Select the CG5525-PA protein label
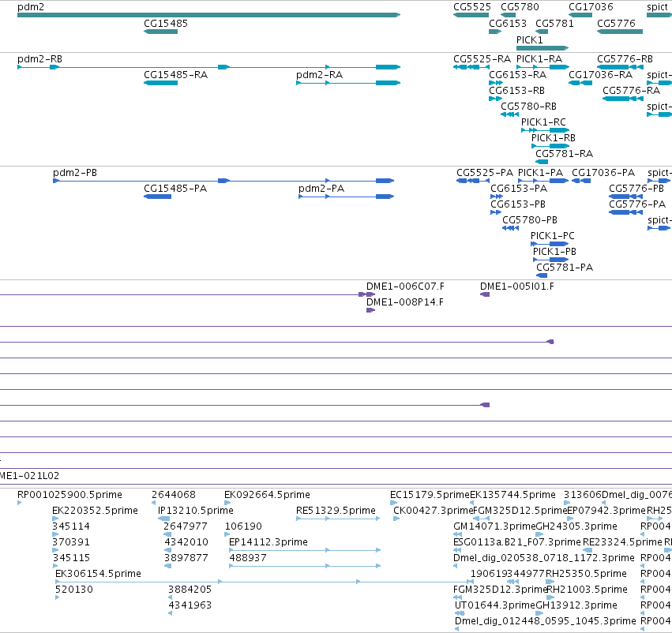672x633 pixels. click(x=485, y=173)
